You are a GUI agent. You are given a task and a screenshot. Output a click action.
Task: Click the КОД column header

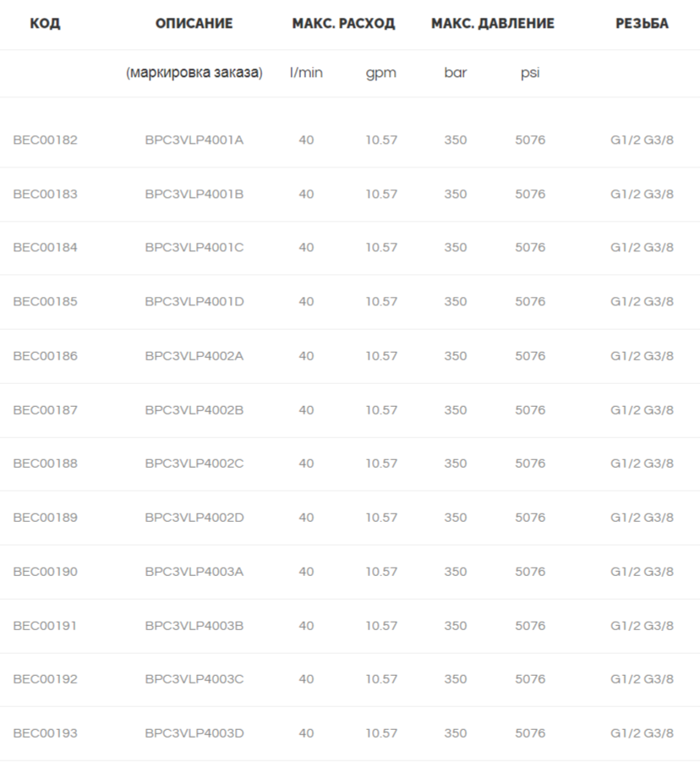tap(45, 24)
